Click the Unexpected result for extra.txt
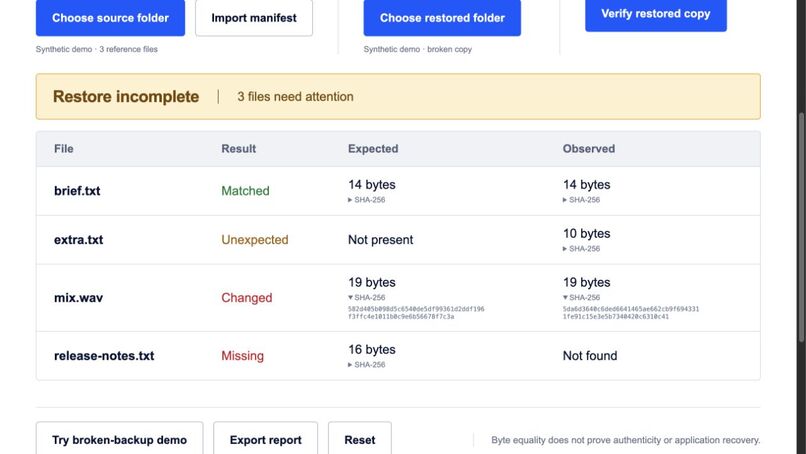Viewport: 806px width, 454px height. click(x=255, y=240)
